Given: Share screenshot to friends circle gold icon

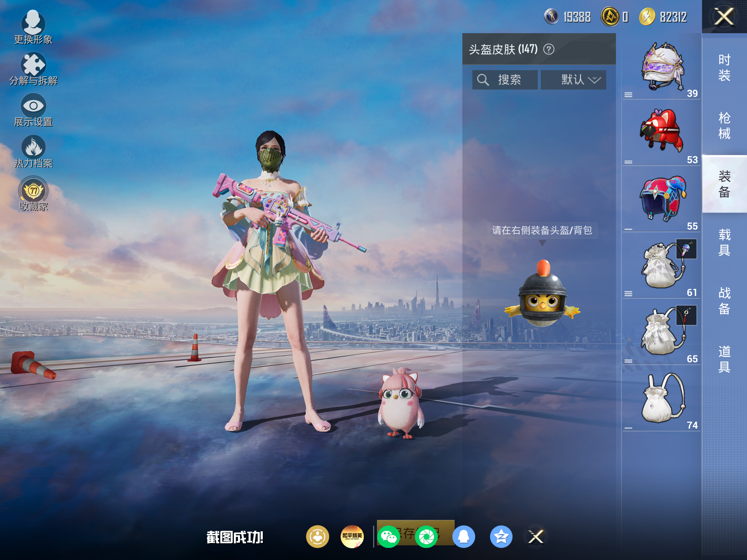Looking at the screenshot, I should point(317,536).
